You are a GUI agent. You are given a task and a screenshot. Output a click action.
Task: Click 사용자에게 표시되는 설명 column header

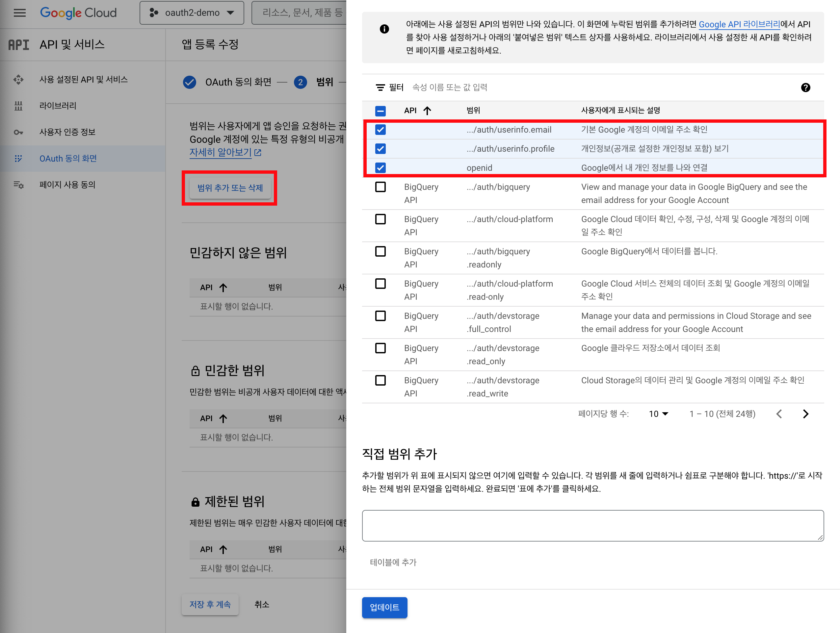[x=620, y=111]
